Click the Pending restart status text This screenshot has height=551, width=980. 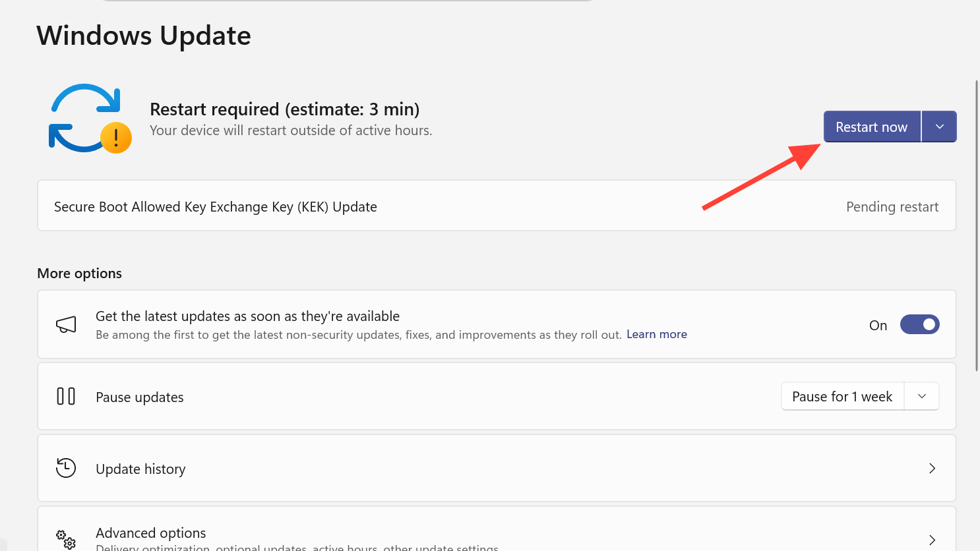(x=892, y=207)
